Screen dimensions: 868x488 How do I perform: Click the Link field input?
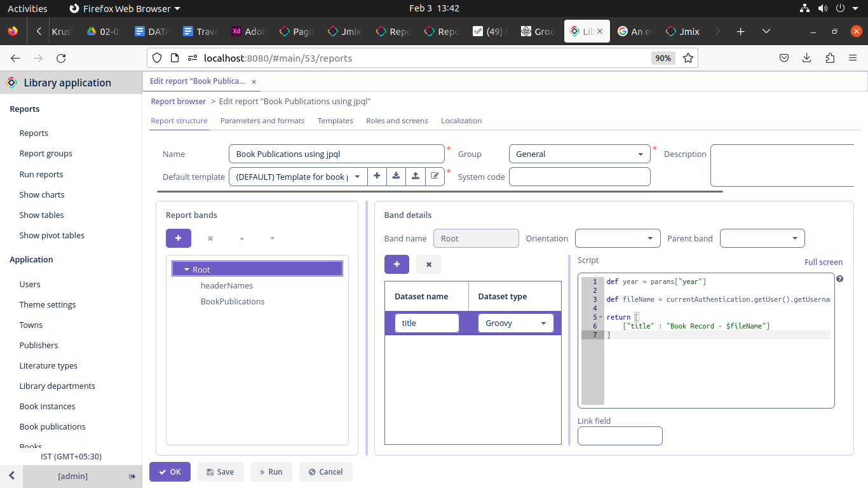pyautogui.click(x=620, y=436)
